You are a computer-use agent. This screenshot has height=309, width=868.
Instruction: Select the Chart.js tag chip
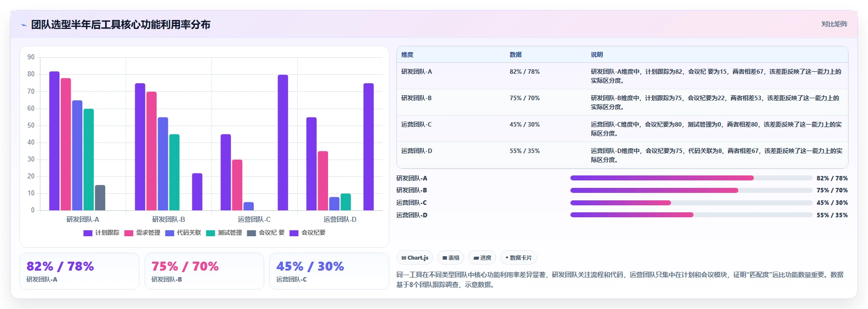pos(415,258)
